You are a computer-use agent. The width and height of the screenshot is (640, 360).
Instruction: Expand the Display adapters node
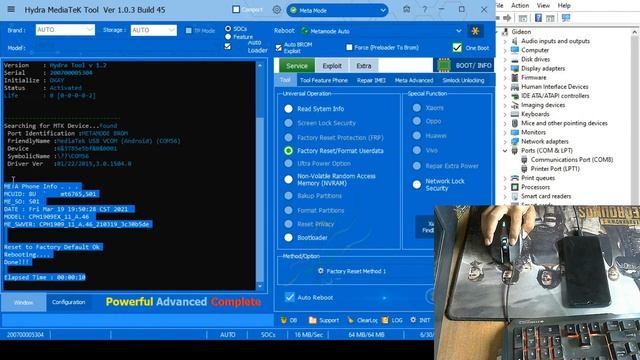[505, 69]
